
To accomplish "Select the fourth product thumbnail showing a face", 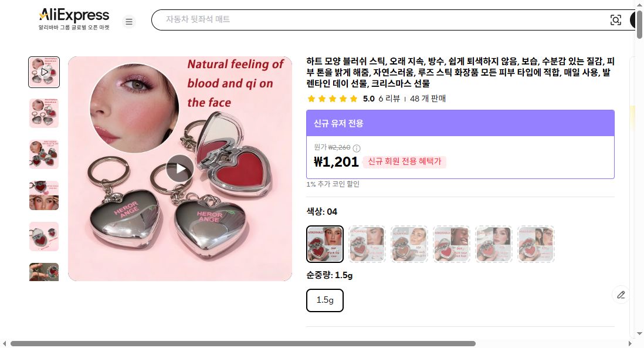I will [43, 195].
